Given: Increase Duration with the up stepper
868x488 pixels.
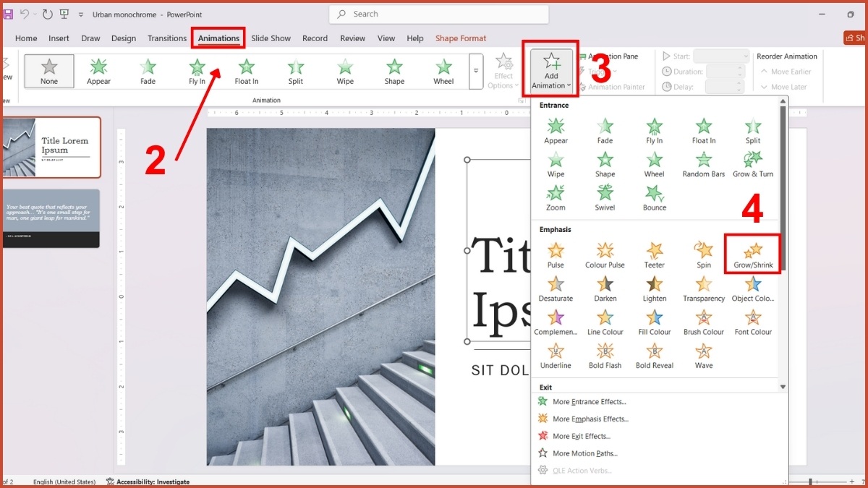Looking at the screenshot, I should click(x=739, y=68).
